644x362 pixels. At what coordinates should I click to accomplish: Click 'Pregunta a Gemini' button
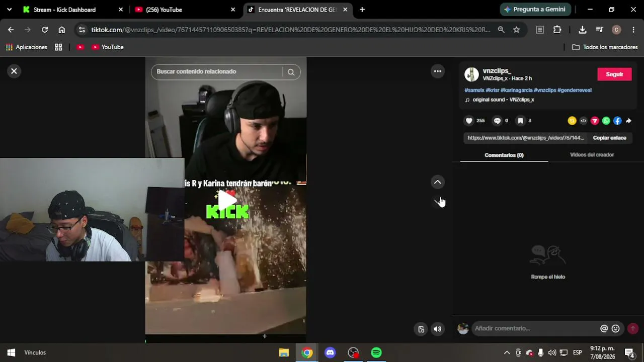(535, 10)
